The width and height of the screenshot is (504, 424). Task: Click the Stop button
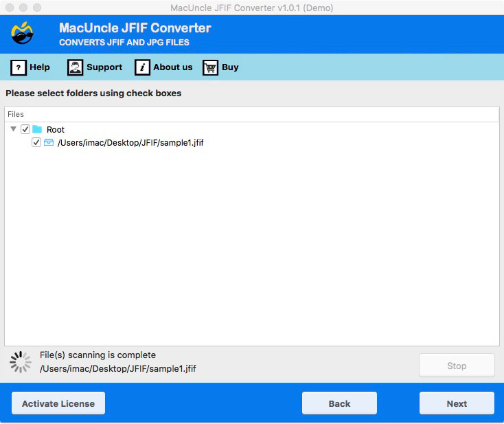tap(457, 366)
